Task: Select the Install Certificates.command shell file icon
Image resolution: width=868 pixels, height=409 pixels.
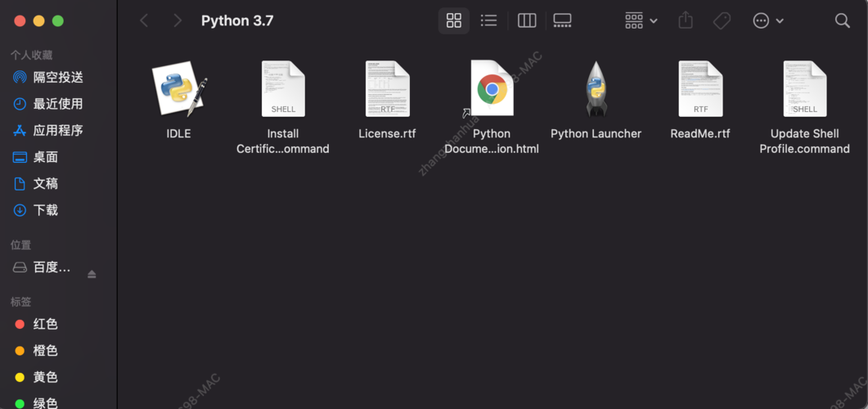Action: tap(283, 88)
